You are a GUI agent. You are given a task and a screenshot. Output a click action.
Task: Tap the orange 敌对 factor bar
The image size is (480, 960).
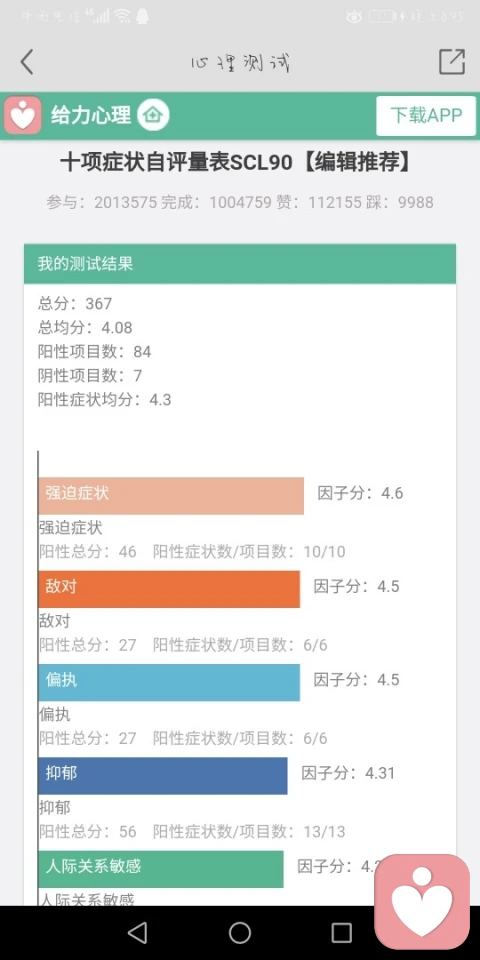click(169, 589)
